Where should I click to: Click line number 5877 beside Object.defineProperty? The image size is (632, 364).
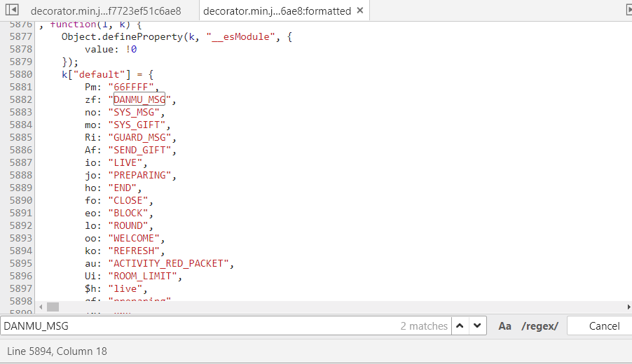(x=20, y=36)
